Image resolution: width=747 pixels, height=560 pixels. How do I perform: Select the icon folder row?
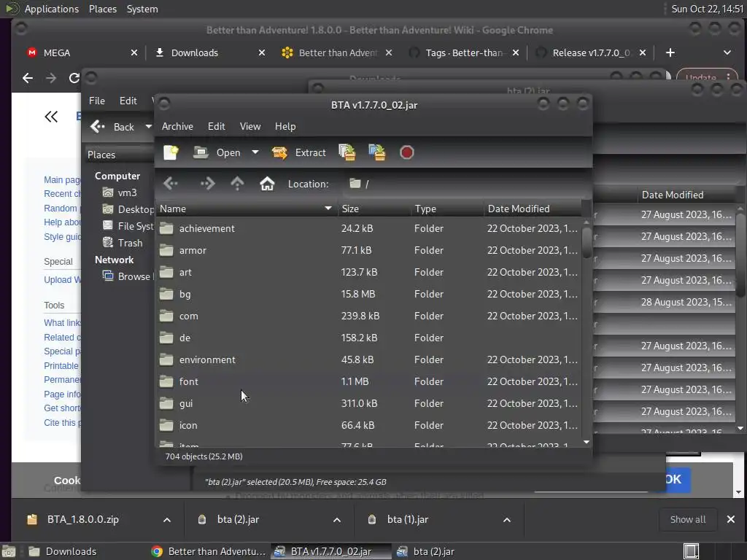point(368,426)
